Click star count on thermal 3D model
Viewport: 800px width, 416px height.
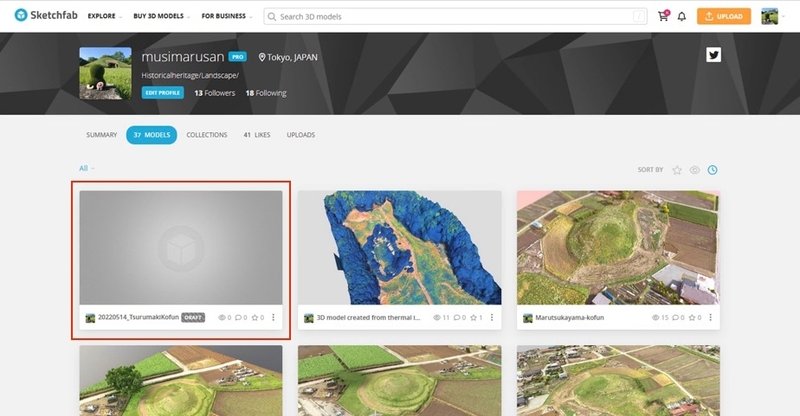(x=476, y=317)
